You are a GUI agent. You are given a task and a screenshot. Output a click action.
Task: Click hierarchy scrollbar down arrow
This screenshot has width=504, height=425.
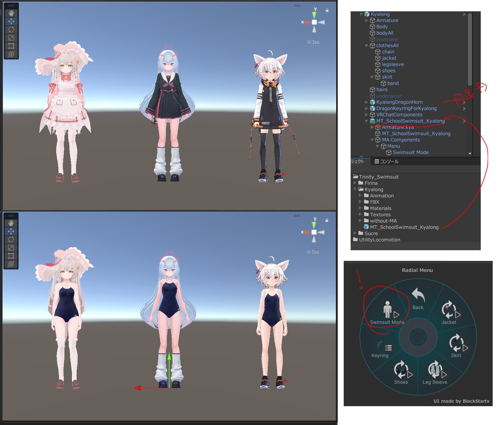click(x=470, y=154)
